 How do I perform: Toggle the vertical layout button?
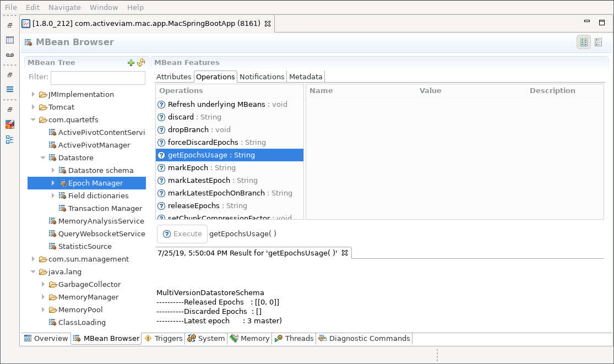[598, 42]
